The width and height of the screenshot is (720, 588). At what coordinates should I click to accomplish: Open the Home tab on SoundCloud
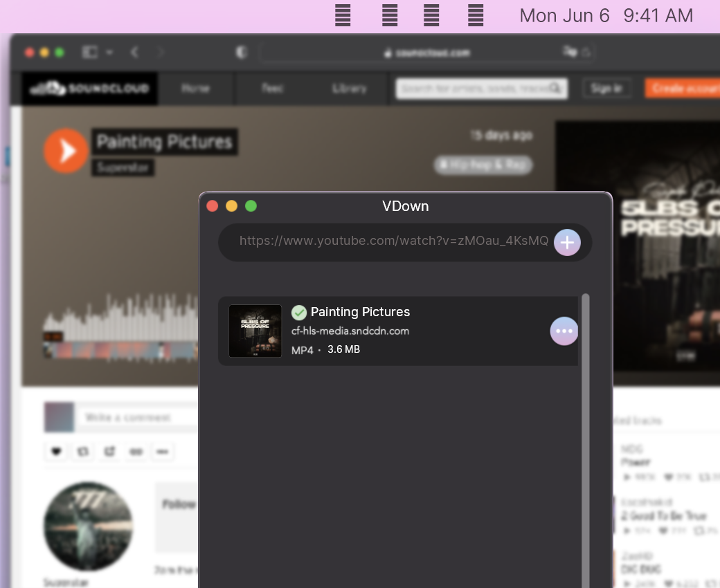click(195, 89)
